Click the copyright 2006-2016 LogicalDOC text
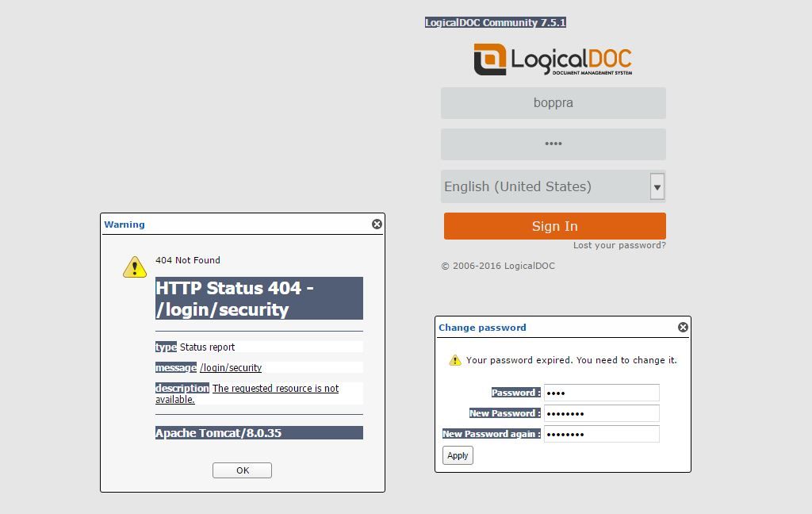 498,266
